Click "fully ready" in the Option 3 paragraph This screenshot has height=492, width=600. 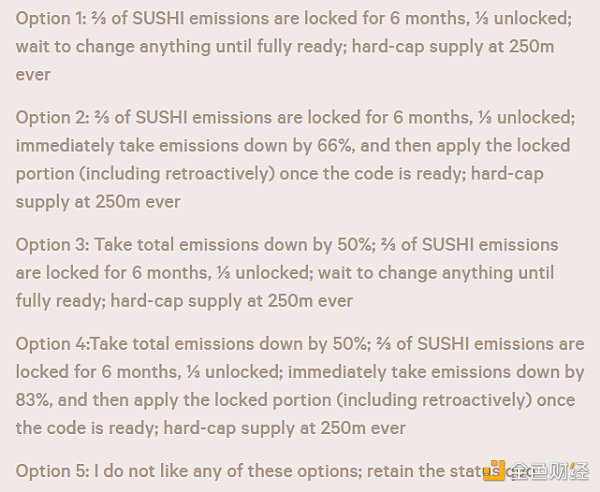point(58,300)
